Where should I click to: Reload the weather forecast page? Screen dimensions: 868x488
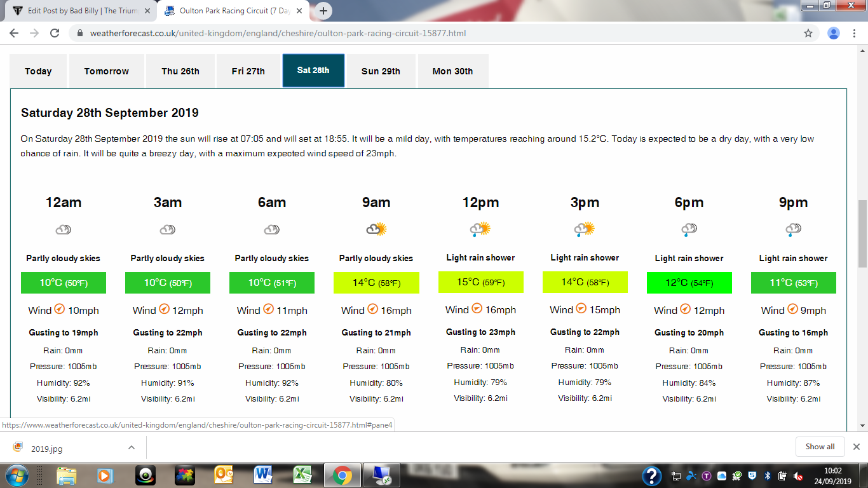tap(55, 33)
